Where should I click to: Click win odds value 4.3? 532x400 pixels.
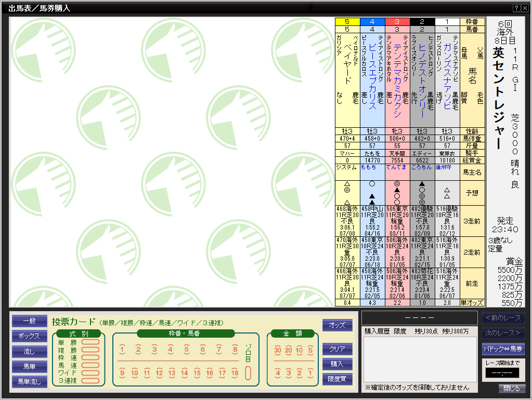372,303
